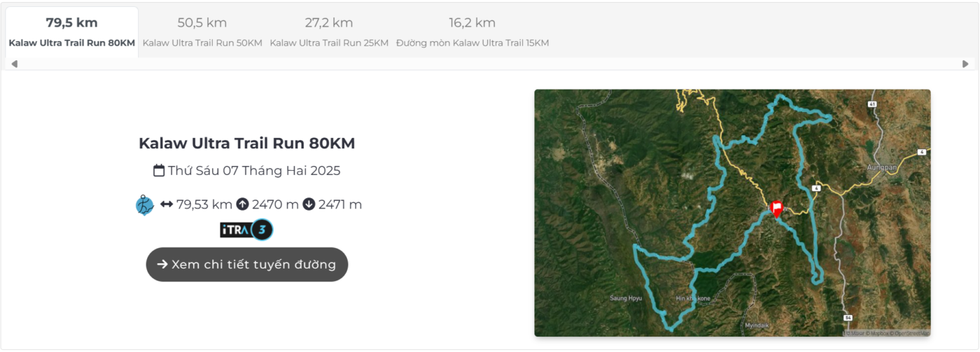Click the Kalaw Ultra Trail Run 80KM heading
This screenshot has height=352, width=980.
coord(247,143)
